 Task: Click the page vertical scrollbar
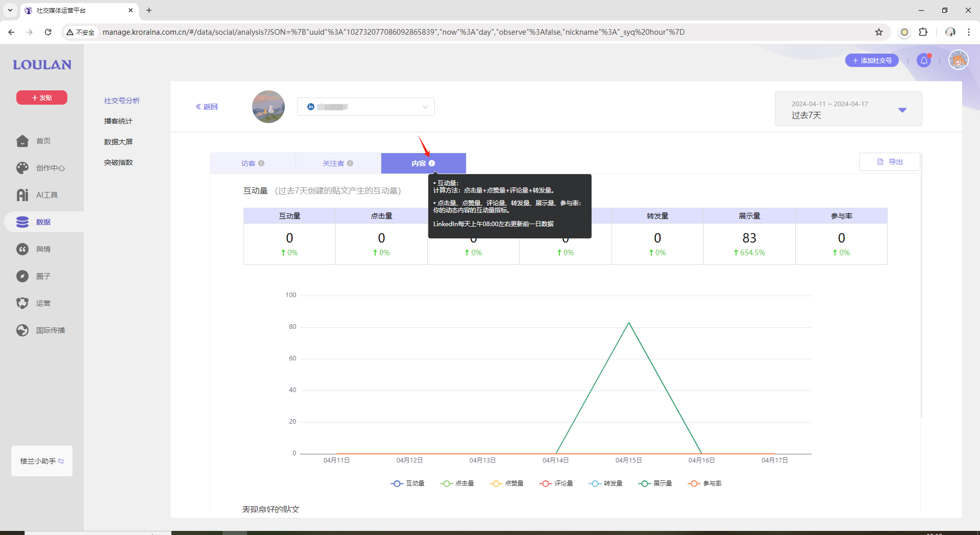[x=921, y=286]
